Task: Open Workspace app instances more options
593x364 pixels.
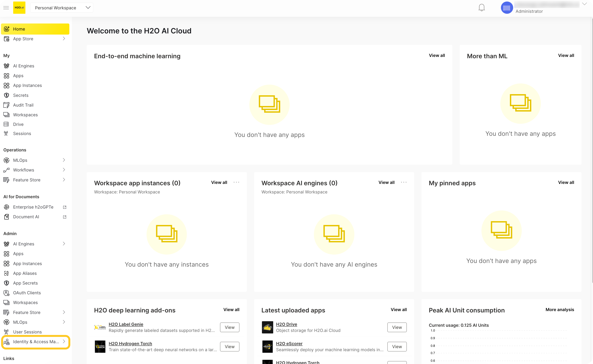Action: point(236,182)
